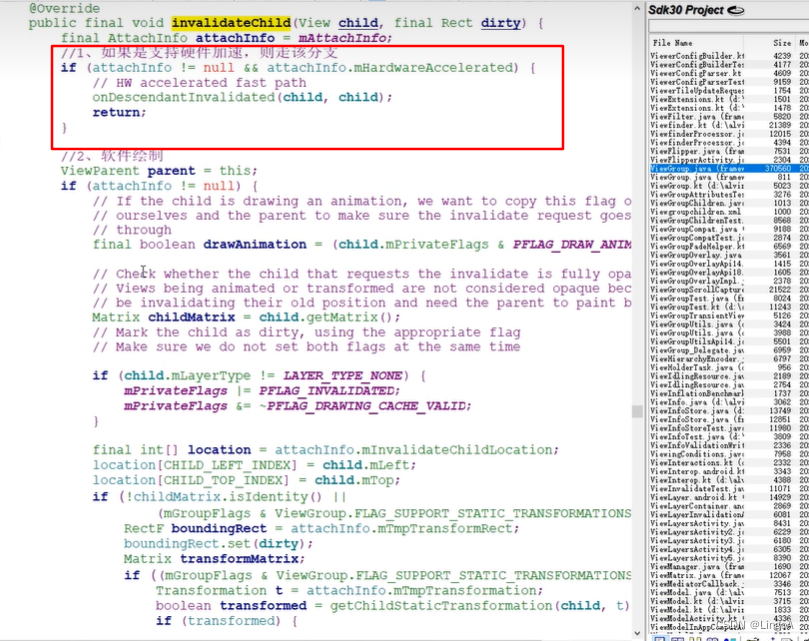The width and height of the screenshot is (809, 641).
Task: Open ViewGroup_Delegate file in the list
Action: pyautogui.click(x=729, y=350)
